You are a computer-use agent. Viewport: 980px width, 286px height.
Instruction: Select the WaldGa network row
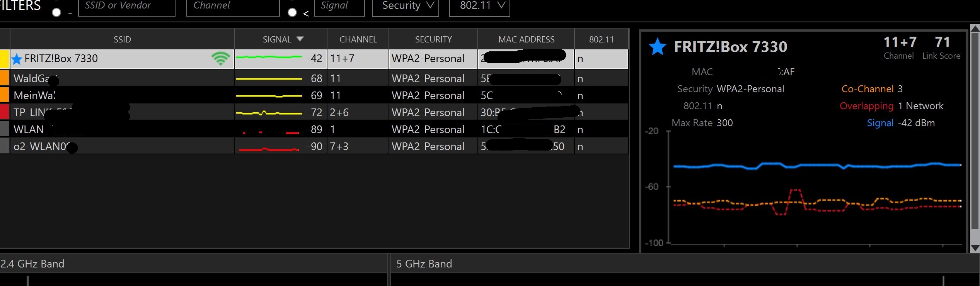[x=314, y=78]
